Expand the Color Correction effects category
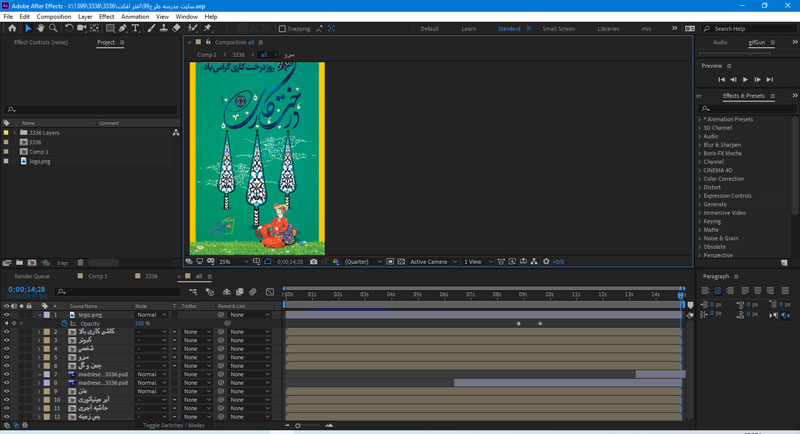The image size is (800, 434). click(x=699, y=179)
